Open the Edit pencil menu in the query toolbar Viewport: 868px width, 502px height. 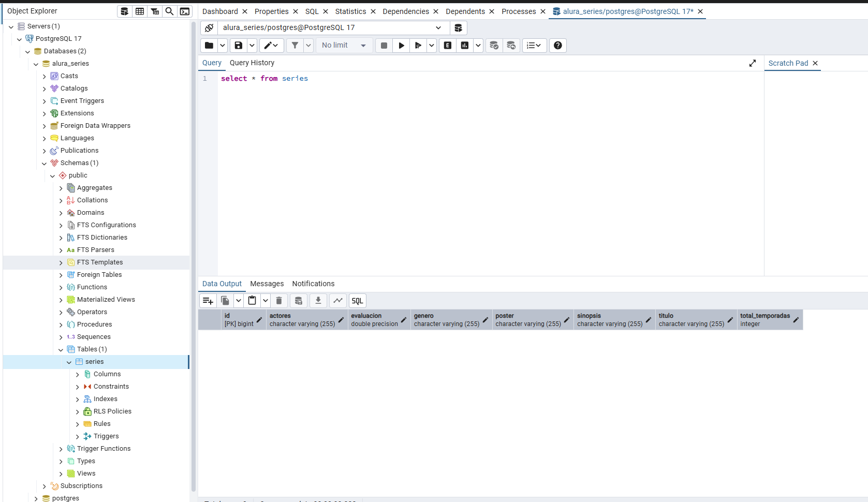point(271,46)
